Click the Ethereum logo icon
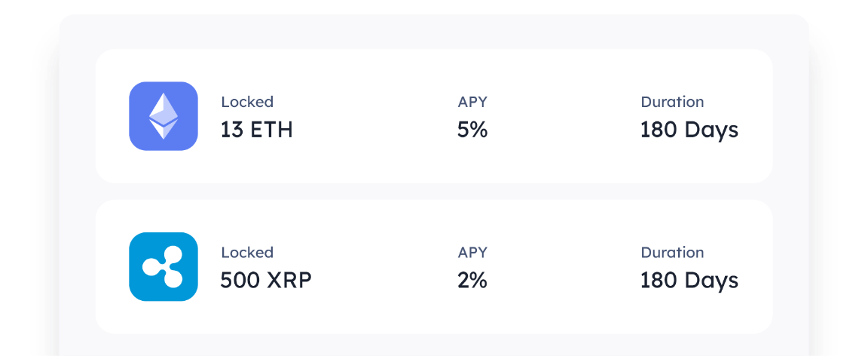 [x=164, y=116]
